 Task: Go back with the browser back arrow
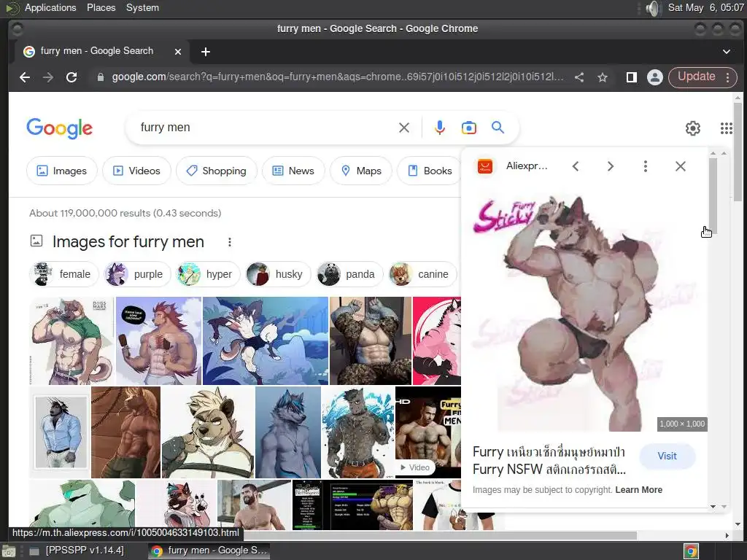pyautogui.click(x=25, y=77)
